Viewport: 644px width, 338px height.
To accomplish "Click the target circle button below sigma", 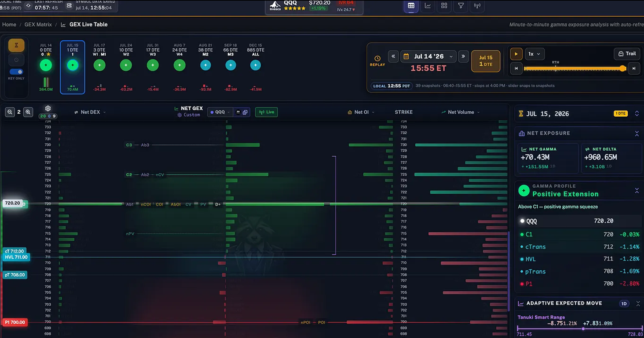I will pos(16,60).
